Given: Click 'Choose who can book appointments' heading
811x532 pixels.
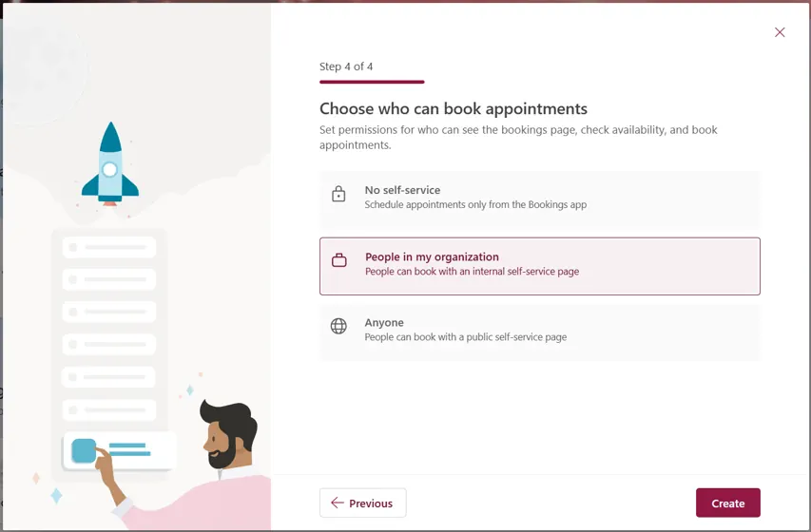Looking at the screenshot, I should click(x=454, y=108).
